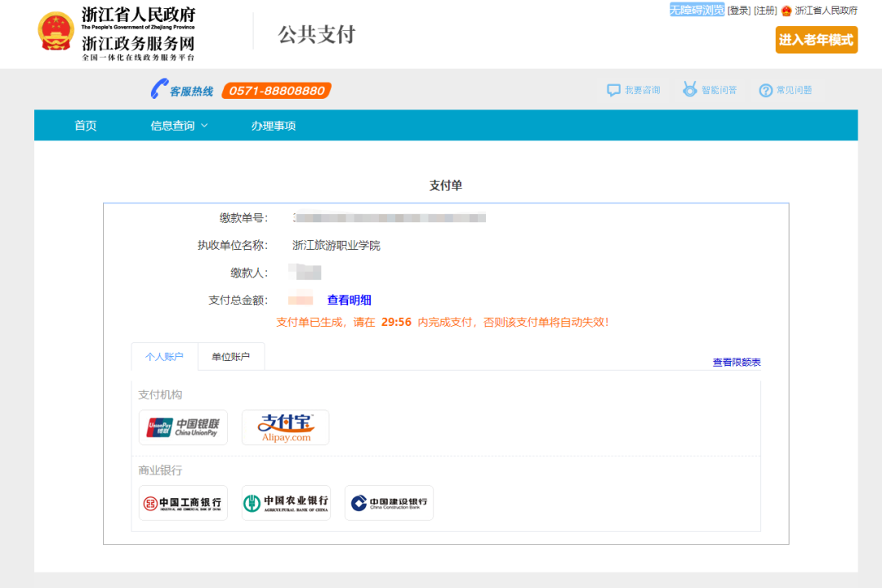The width and height of the screenshot is (882, 588).
Task: Select the 个人账户 tab
Action: pyautogui.click(x=164, y=357)
